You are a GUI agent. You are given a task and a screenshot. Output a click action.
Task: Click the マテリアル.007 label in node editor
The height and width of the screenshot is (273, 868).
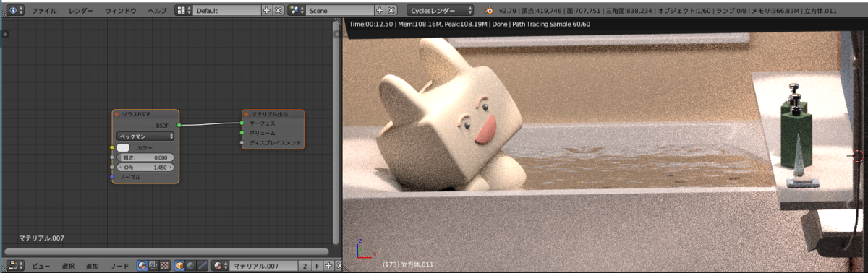point(41,238)
